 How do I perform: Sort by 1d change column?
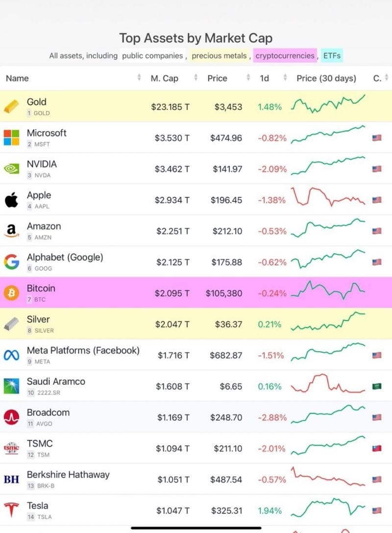click(x=265, y=78)
